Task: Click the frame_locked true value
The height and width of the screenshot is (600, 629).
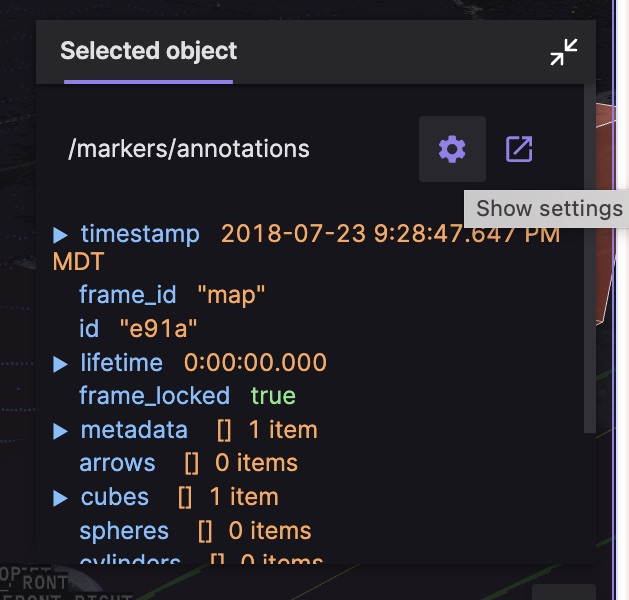Action: pyautogui.click(x=273, y=396)
